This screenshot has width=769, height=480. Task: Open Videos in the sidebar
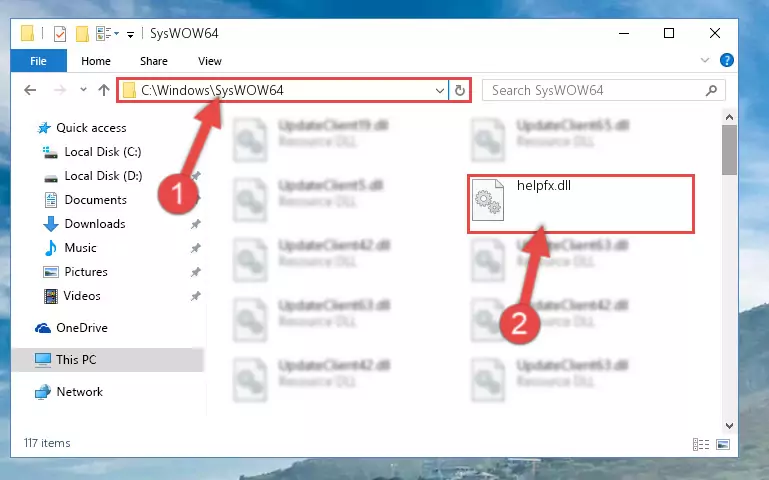coord(82,296)
